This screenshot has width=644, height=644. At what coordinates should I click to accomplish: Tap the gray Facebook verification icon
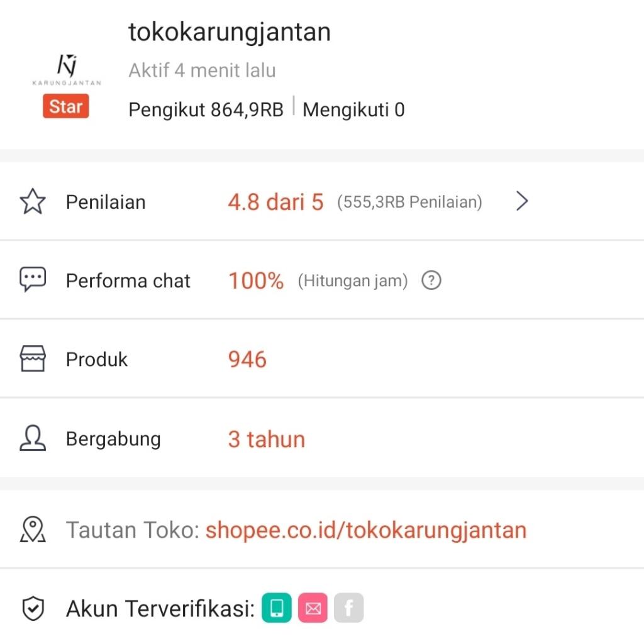348,608
